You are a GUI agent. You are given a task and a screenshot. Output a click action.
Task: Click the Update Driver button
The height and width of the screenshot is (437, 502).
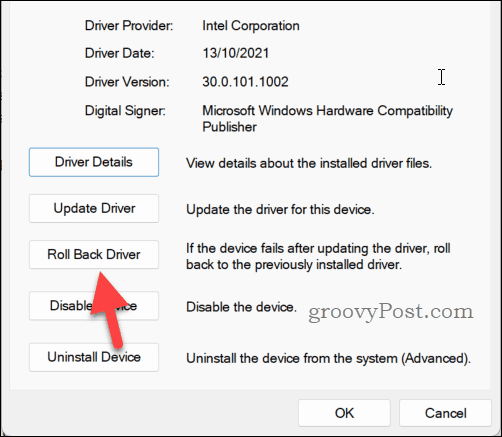(x=94, y=209)
